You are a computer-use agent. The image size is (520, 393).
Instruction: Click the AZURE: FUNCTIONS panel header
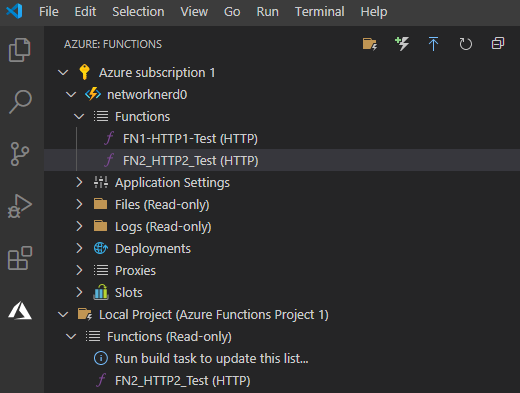click(113, 44)
